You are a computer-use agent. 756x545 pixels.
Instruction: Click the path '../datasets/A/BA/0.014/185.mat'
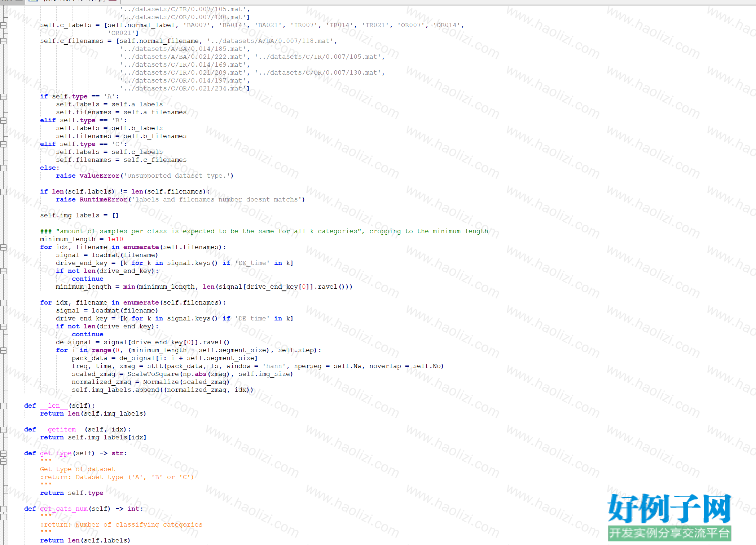tap(183, 49)
